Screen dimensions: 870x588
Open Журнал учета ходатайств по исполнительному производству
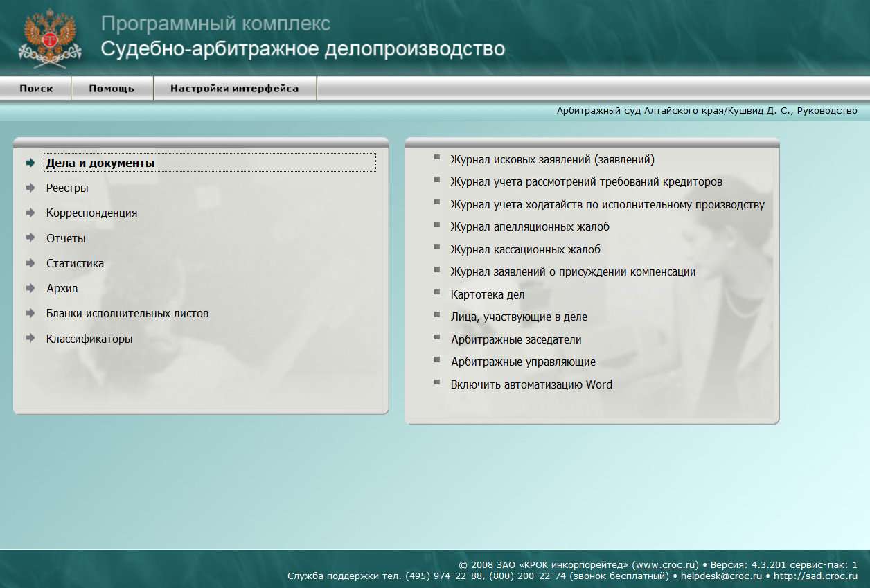click(607, 205)
